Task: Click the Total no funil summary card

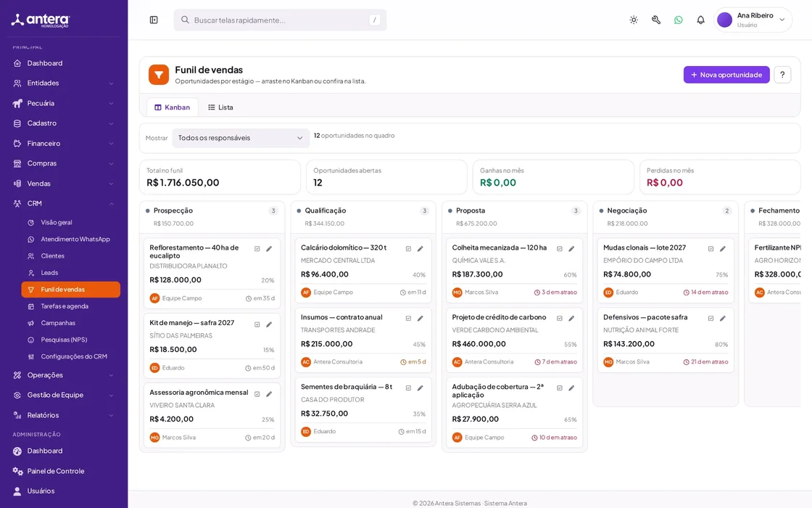Action: [x=220, y=177]
